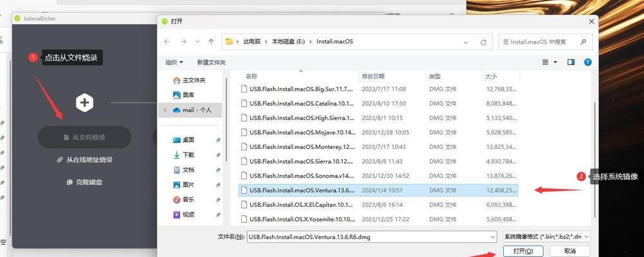Click the 取消 button
Image resolution: width=644 pixels, height=257 pixels.
click(570, 251)
